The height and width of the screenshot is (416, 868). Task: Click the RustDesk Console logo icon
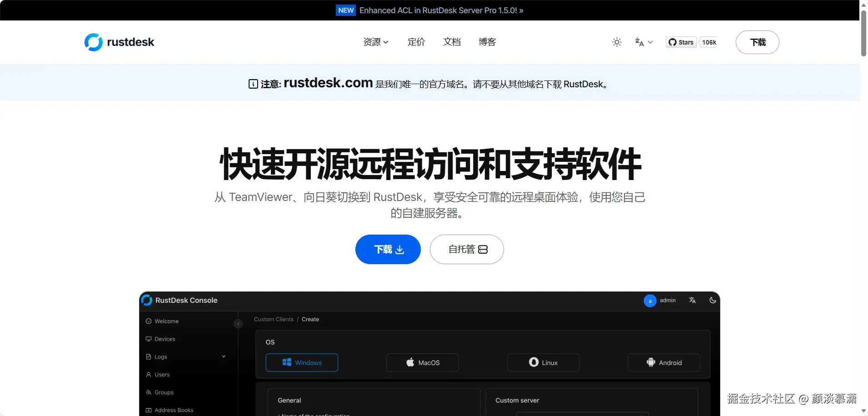(147, 300)
